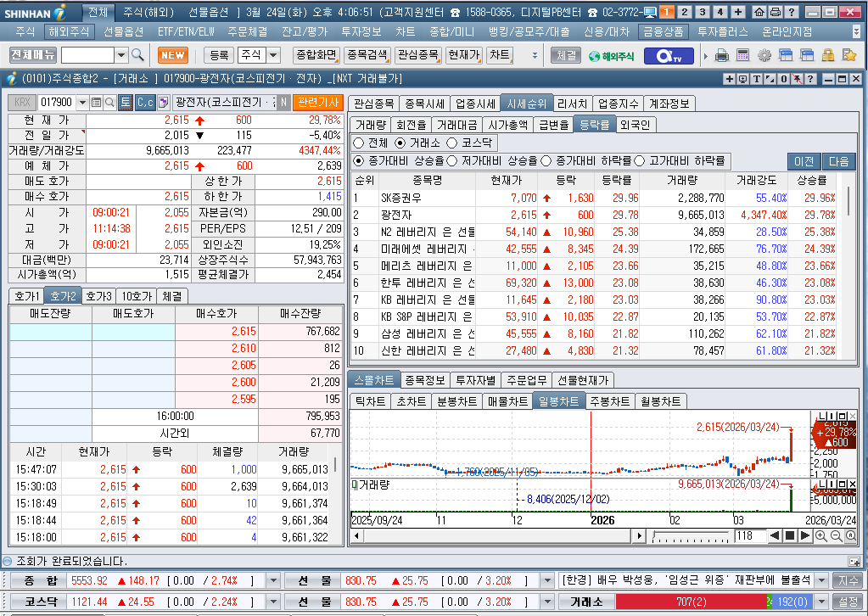This screenshot has height=616, width=868.
Task: Select the 코스닥 radio button
Action: coord(451,143)
